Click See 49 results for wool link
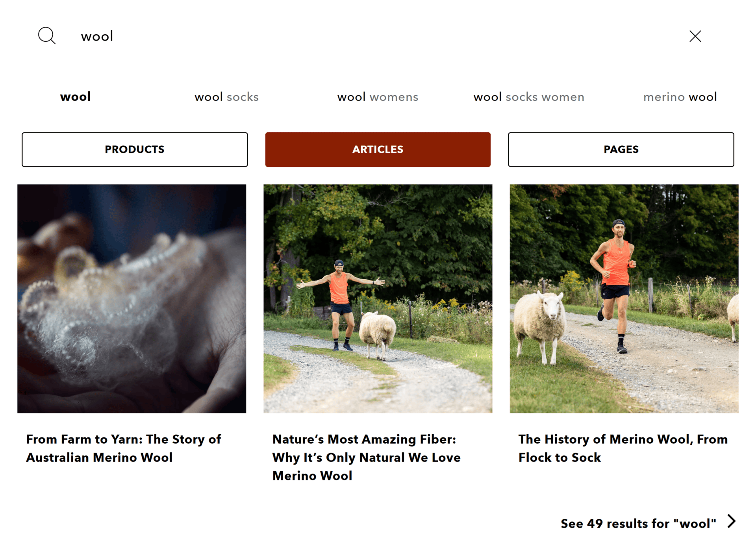The width and height of the screenshot is (756, 541). click(x=638, y=523)
